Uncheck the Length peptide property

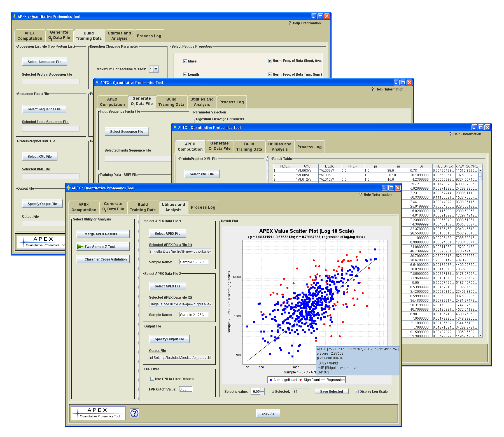click(185, 75)
